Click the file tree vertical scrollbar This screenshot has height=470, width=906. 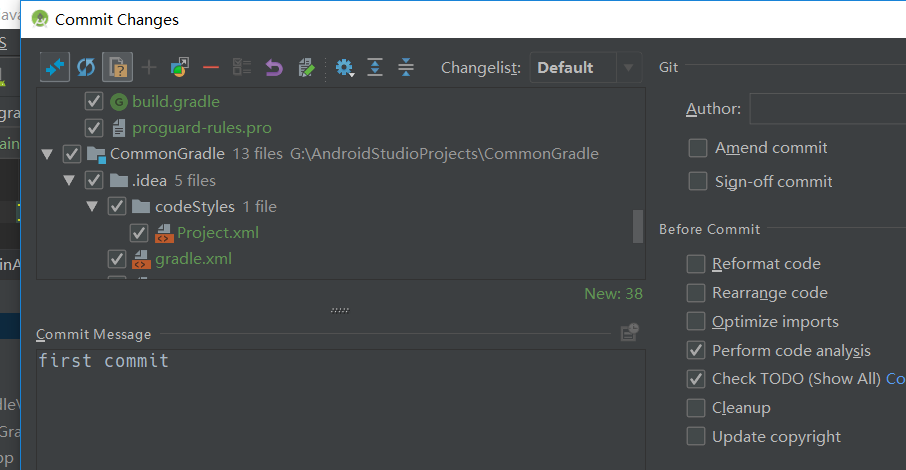pos(638,226)
